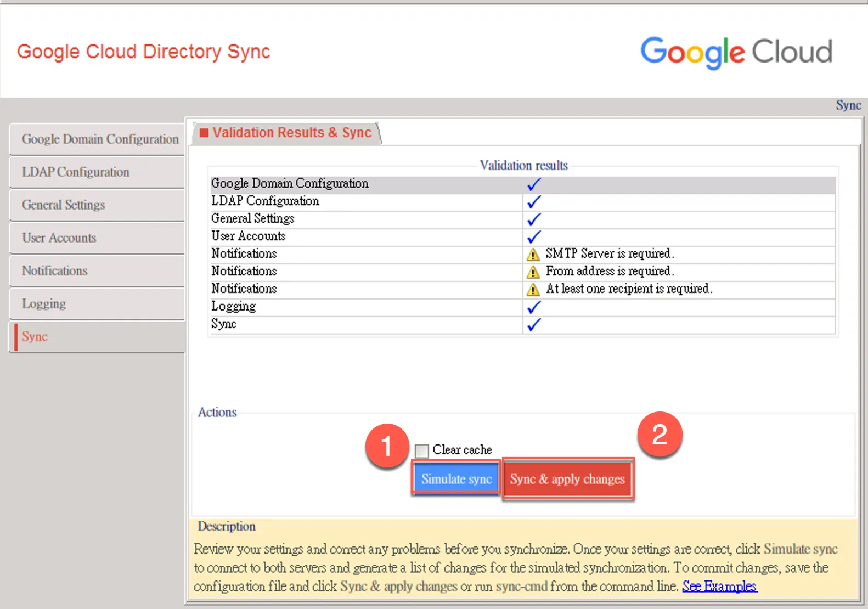This screenshot has width=868, height=609.
Task: Open the Logging sidebar tab
Action: point(97,304)
